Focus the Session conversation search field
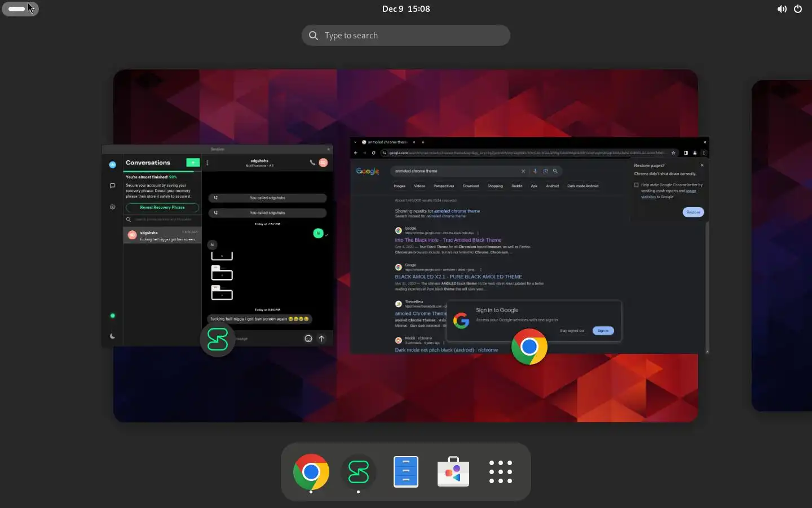812x508 pixels. coord(162,220)
